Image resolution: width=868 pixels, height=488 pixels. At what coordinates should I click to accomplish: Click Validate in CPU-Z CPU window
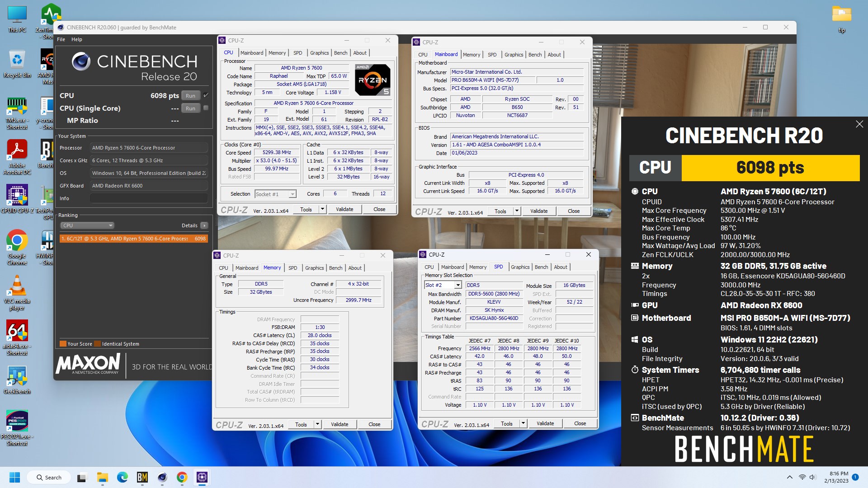[344, 209]
